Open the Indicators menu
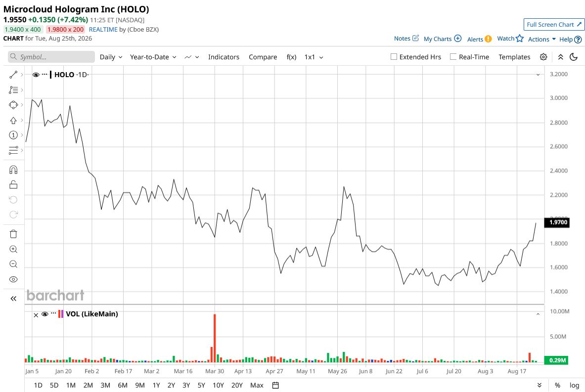Viewport: 585px width, 392px height. (x=224, y=57)
